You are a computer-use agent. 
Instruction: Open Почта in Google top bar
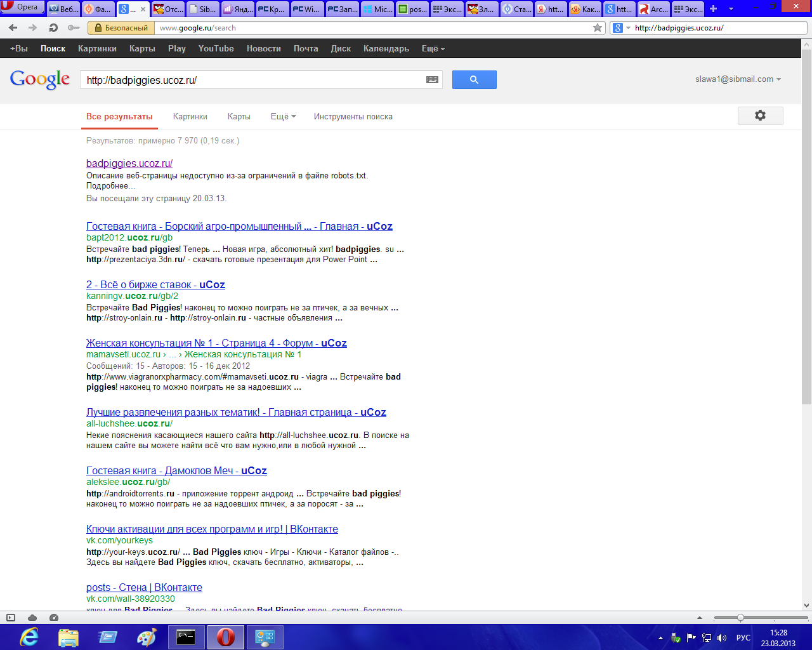(x=306, y=48)
